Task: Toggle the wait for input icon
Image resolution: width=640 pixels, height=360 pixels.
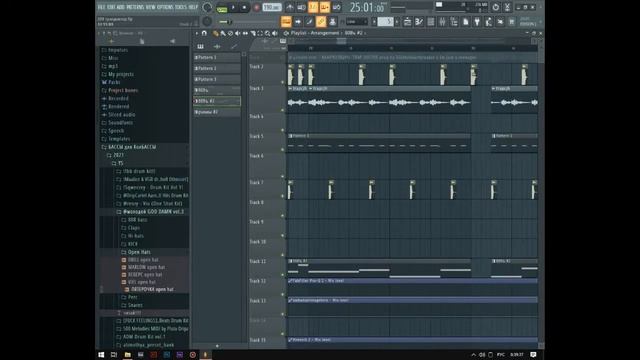Action: click(302, 7)
